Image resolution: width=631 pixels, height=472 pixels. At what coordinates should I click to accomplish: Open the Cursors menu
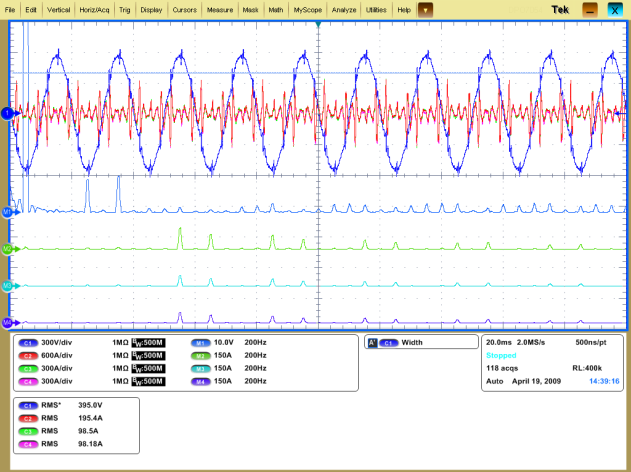(x=185, y=10)
